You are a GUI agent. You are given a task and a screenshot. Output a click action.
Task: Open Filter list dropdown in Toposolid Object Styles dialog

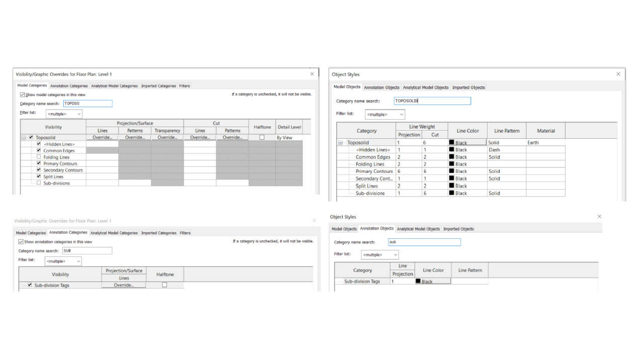(x=385, y=115)
